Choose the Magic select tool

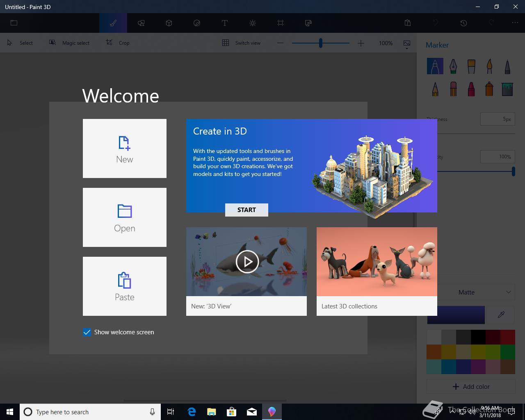(x=69, y=43)
